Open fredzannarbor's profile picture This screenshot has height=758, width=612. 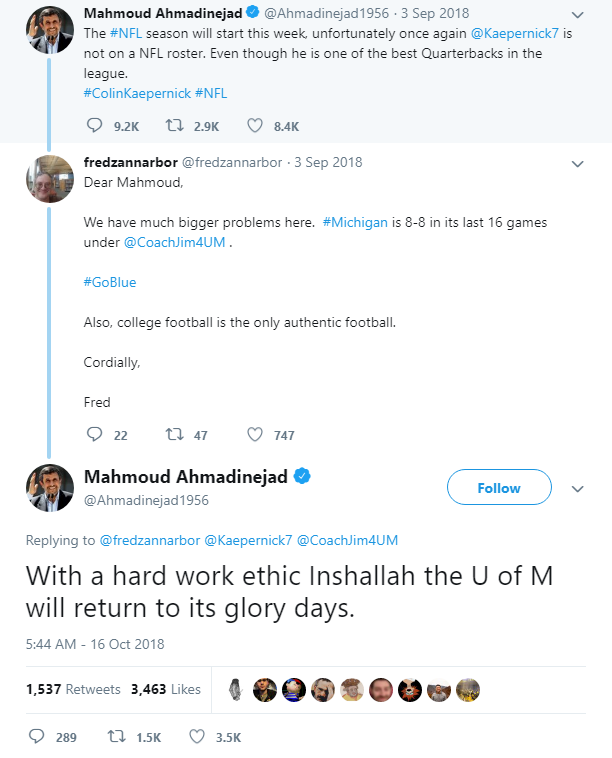coord(50,178)
